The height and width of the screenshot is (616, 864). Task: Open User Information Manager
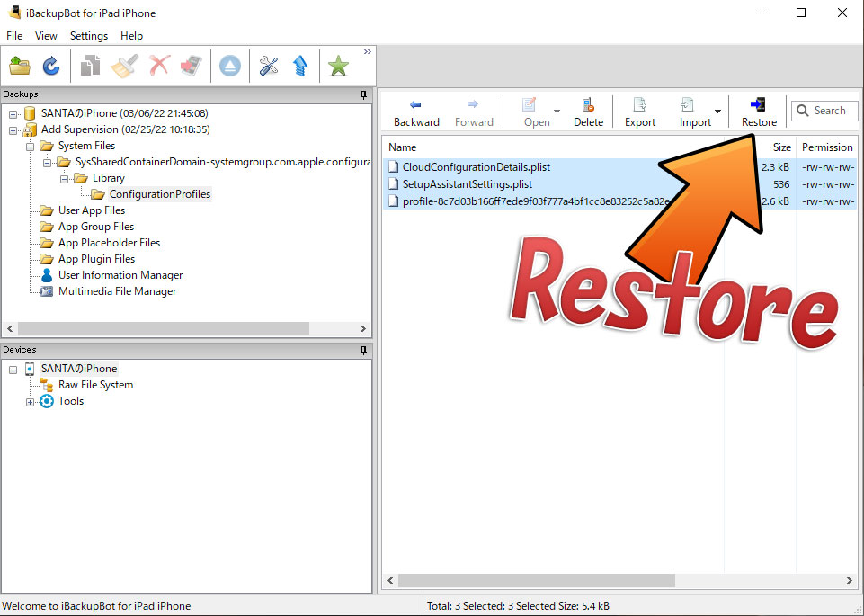pos(120,275)
